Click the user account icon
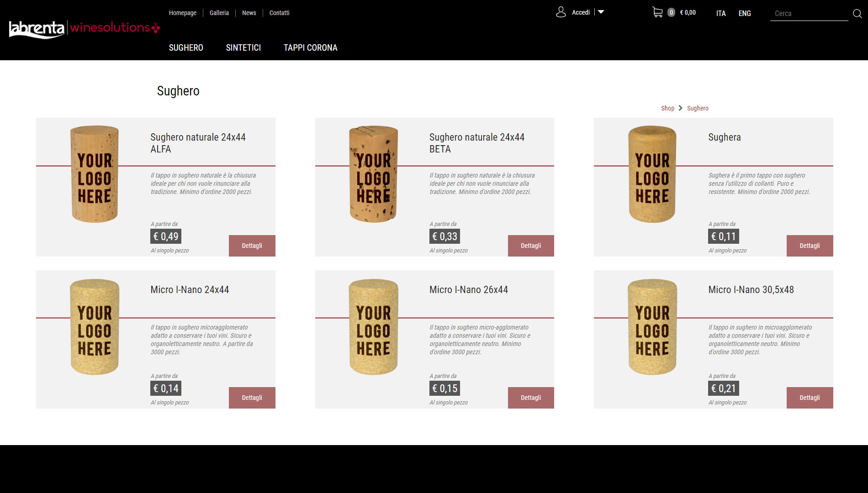868x493 pixels. point(561,12)
